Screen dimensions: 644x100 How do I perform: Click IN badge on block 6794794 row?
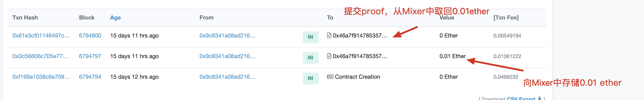(x=310, y=78)
